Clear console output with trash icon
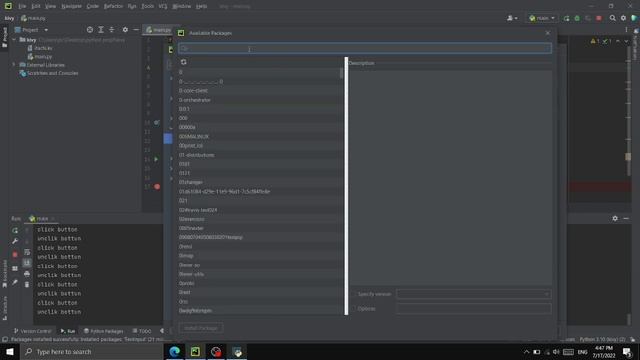Image resolution: width=640 pixels, height=360 pixels. (x=27, y=284)
